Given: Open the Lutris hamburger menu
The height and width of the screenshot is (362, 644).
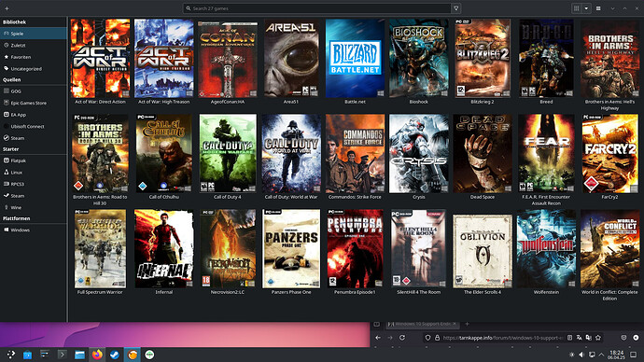Looking at the screenshot, I should 598,8.
